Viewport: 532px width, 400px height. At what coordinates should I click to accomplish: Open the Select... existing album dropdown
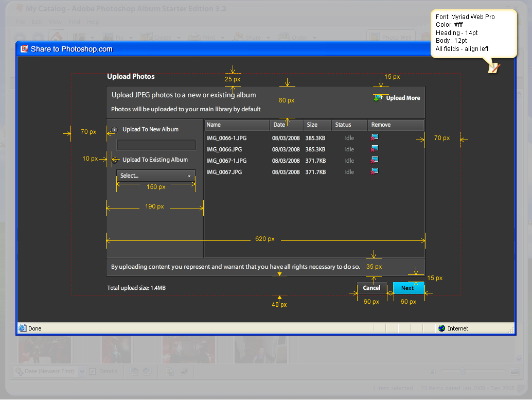click(156, 176)
